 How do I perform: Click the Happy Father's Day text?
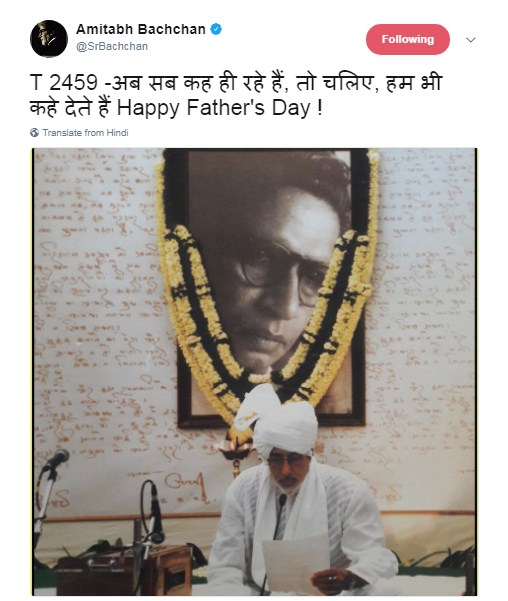pyautogui.click(x=219, y=108)
